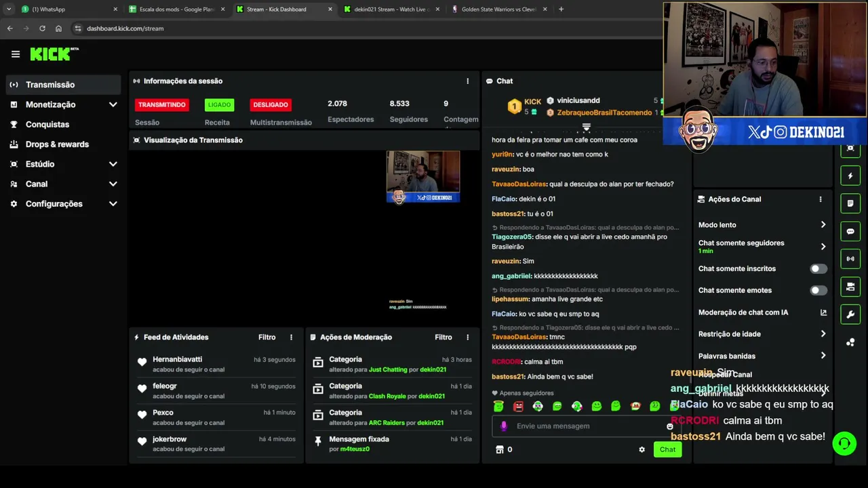Viewport: 868px width, 488px height.
Task: Click the LIGADO revenue status badge
Action: 219,104
